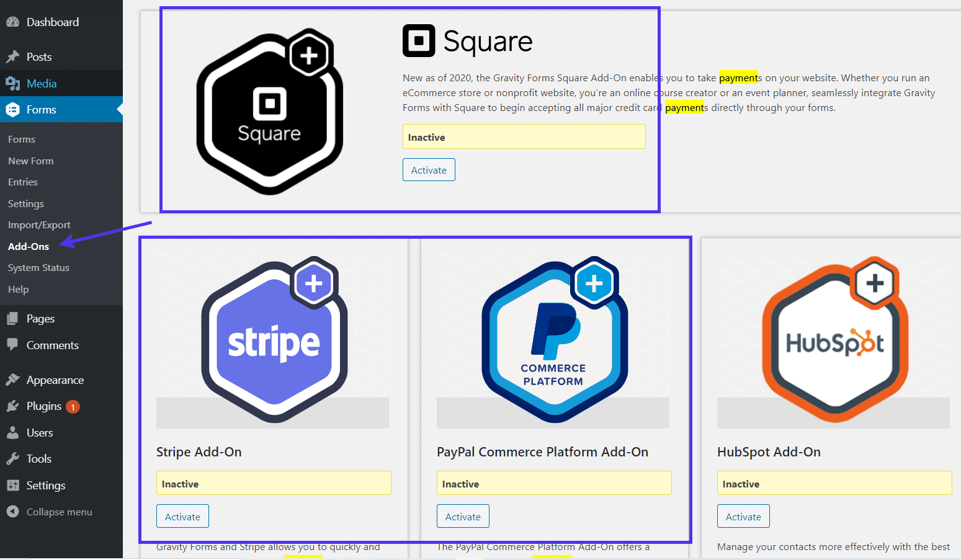Screen dimensions: 961x560
Task: Open the Media library icon
Action: pyautogui.click(x=14, y=83)
